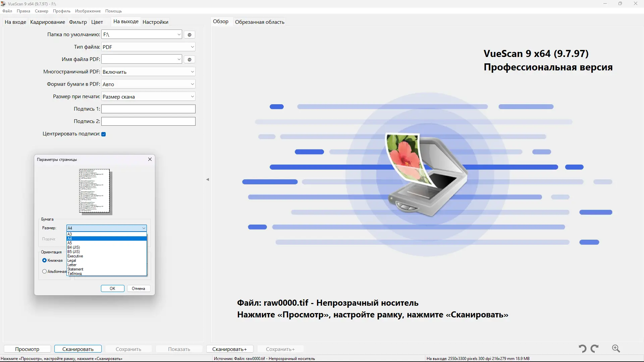
Task: Select the landscape orientation radio button
Action: click(44, 271)
